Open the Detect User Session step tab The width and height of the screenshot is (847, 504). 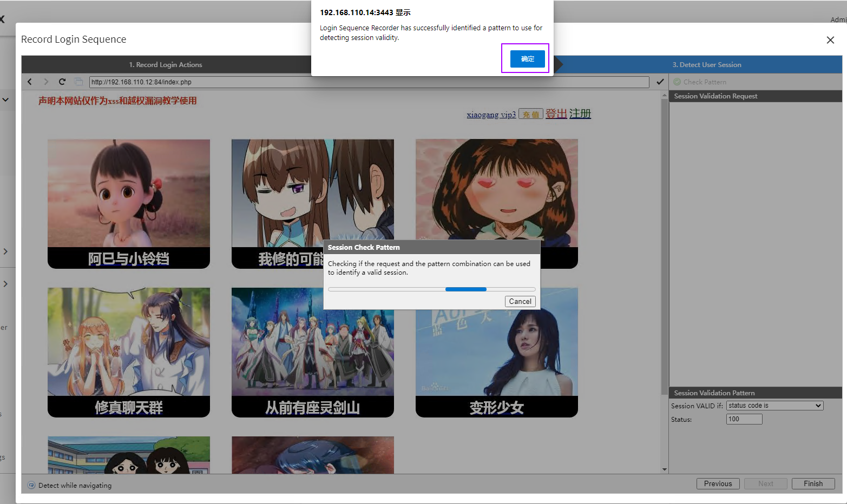point(707,64)
